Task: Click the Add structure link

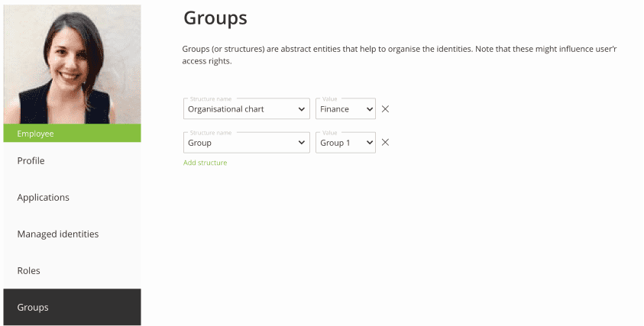Action: point(205,163)
